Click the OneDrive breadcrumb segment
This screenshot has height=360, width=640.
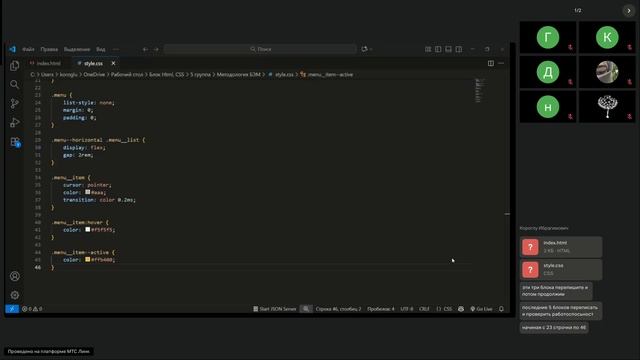(94, 75)
